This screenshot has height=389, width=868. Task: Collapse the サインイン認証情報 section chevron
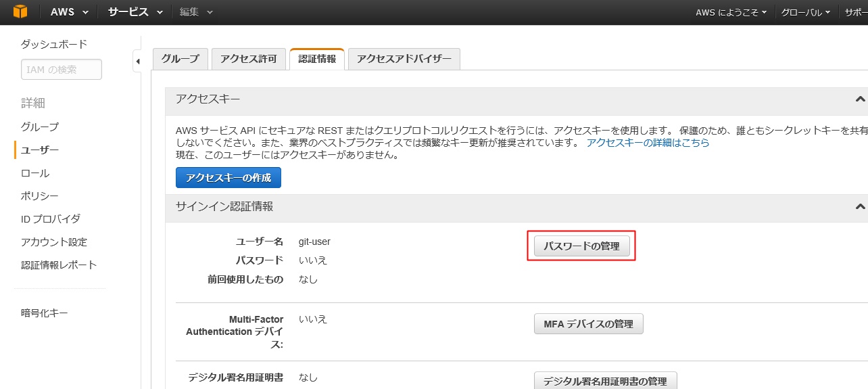(x=860, y=207)
